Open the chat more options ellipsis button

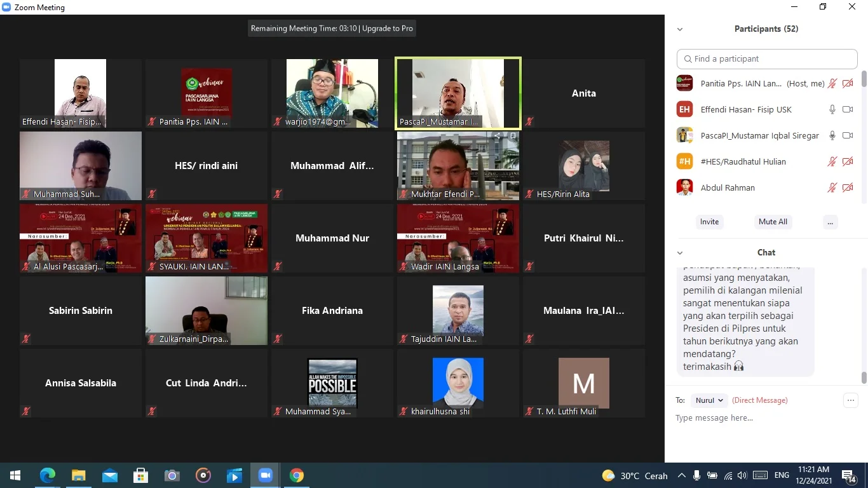(x=850, y=400)
